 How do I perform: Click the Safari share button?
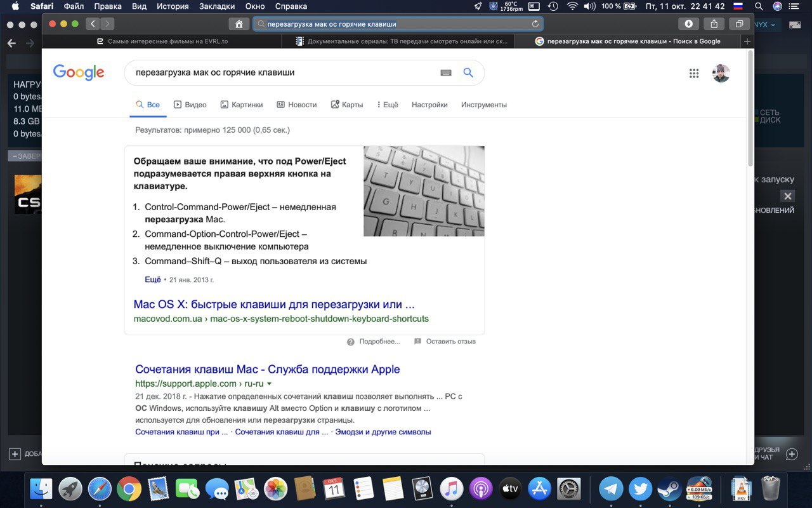tap(714, 24)
